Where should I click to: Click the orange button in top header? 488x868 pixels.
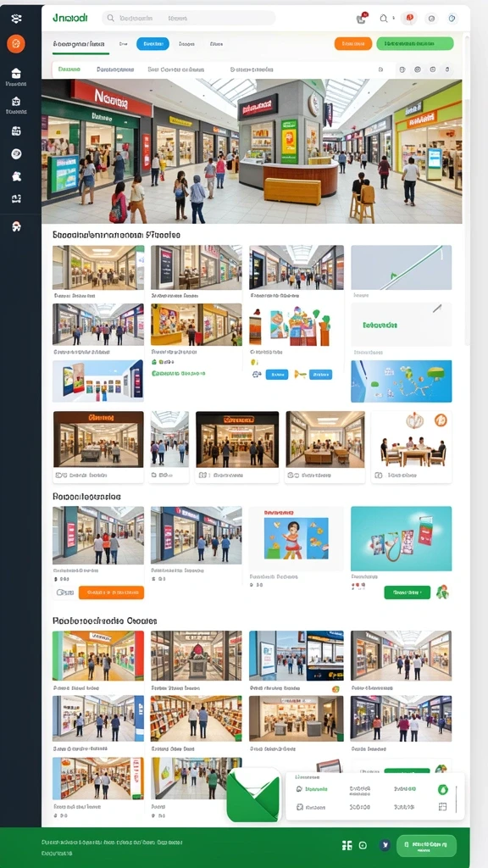pos(353,44)
